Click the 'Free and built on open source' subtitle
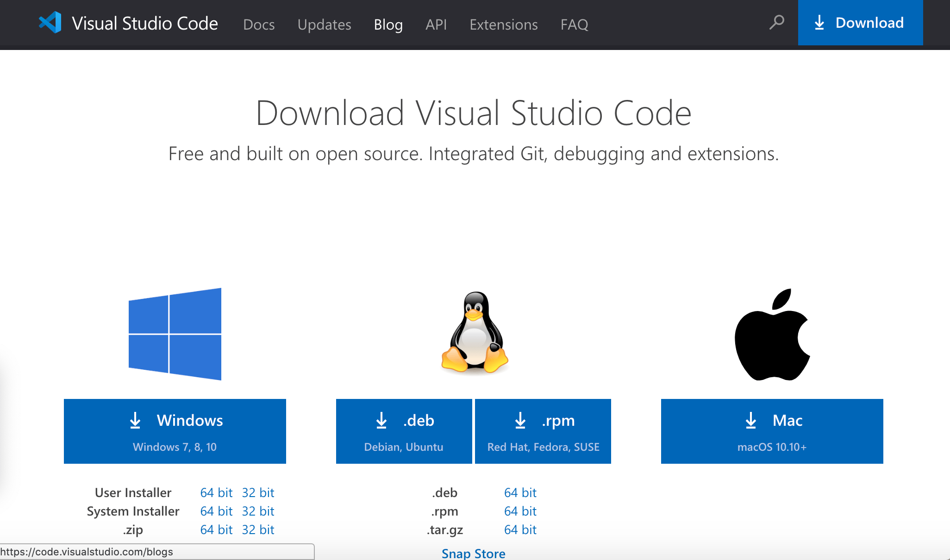 click(x=474, y=154)
